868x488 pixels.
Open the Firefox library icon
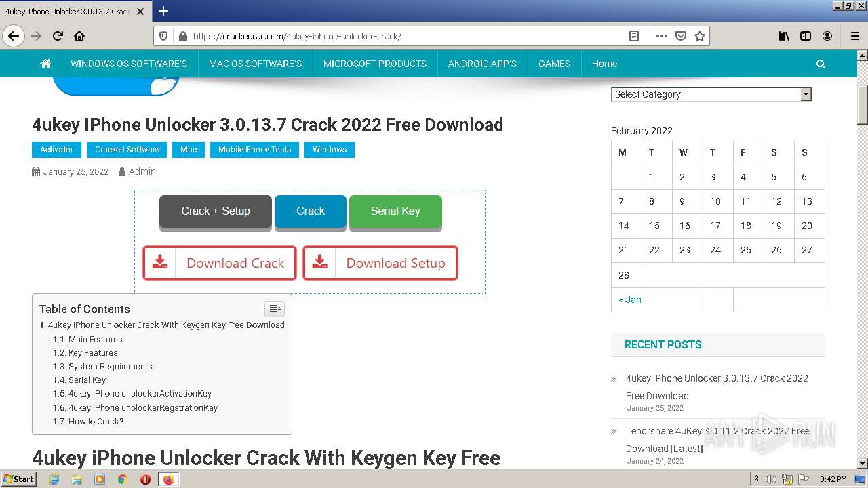(x=784, y=36)
